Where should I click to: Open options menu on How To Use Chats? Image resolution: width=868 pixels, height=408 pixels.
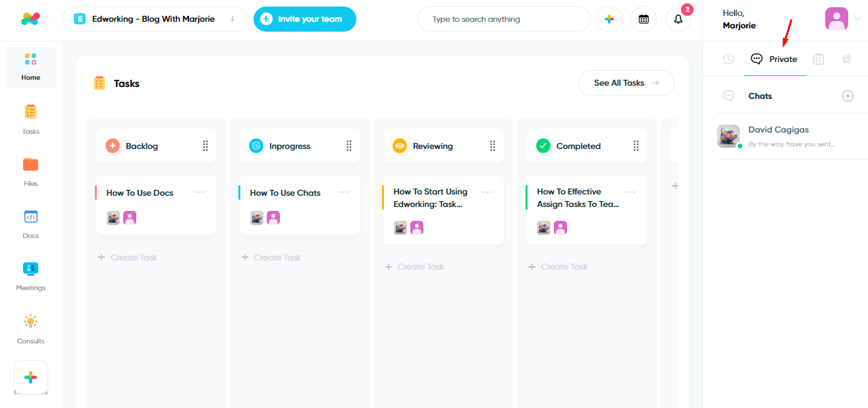344,192
